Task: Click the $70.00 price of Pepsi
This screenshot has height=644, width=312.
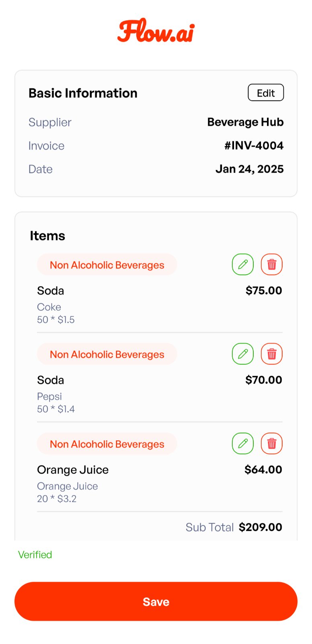Action: (x=264, y=380)
